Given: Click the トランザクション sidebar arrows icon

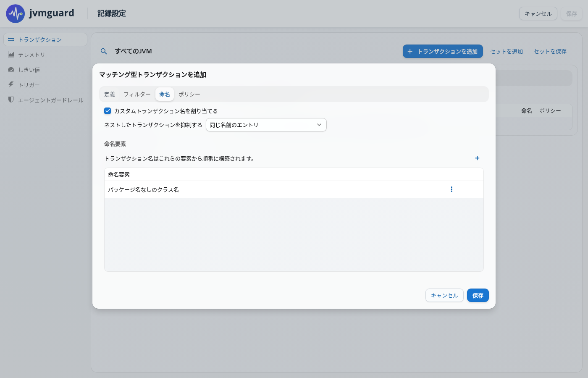Looking at the screenshot, I should click(11, 39).
